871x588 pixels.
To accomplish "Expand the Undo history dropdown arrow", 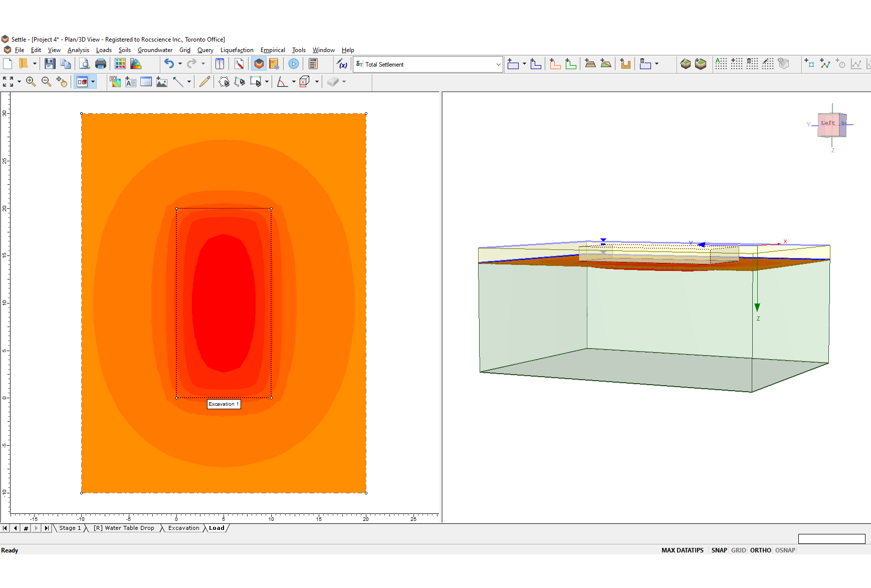I will 180,64.
